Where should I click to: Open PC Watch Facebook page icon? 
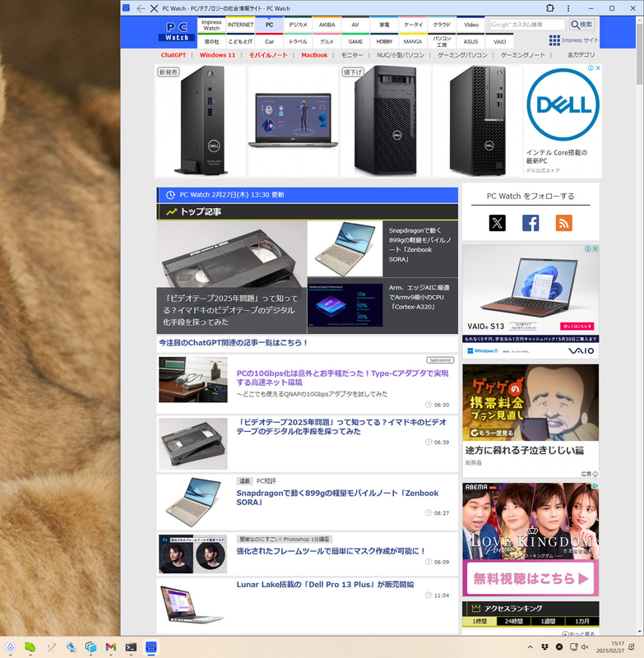530,223
